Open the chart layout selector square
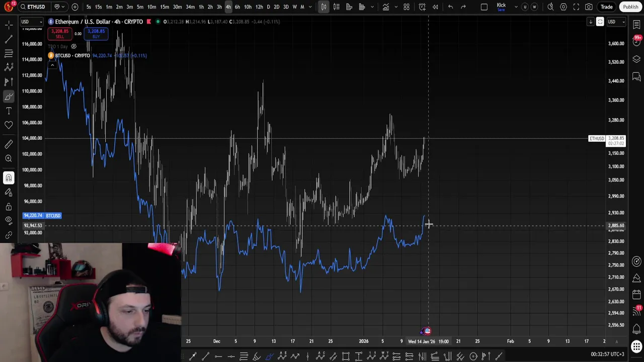This screenshot has width=644, height=362. point(484,7)
